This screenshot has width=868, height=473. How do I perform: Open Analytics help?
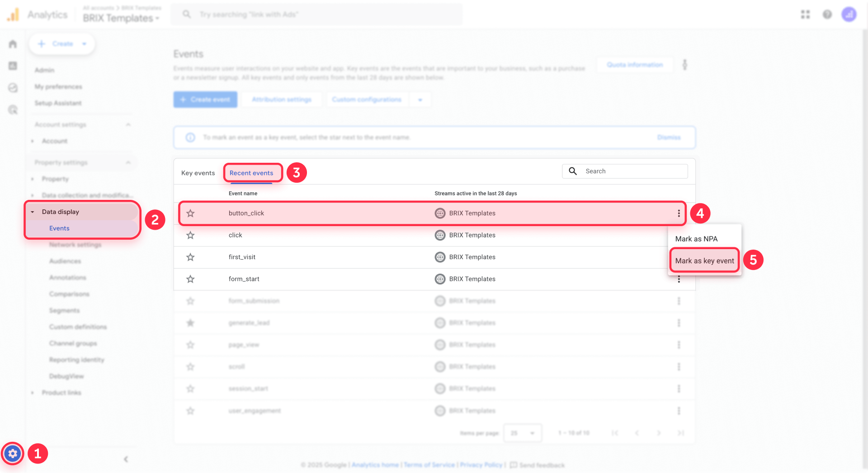(827, 14)
